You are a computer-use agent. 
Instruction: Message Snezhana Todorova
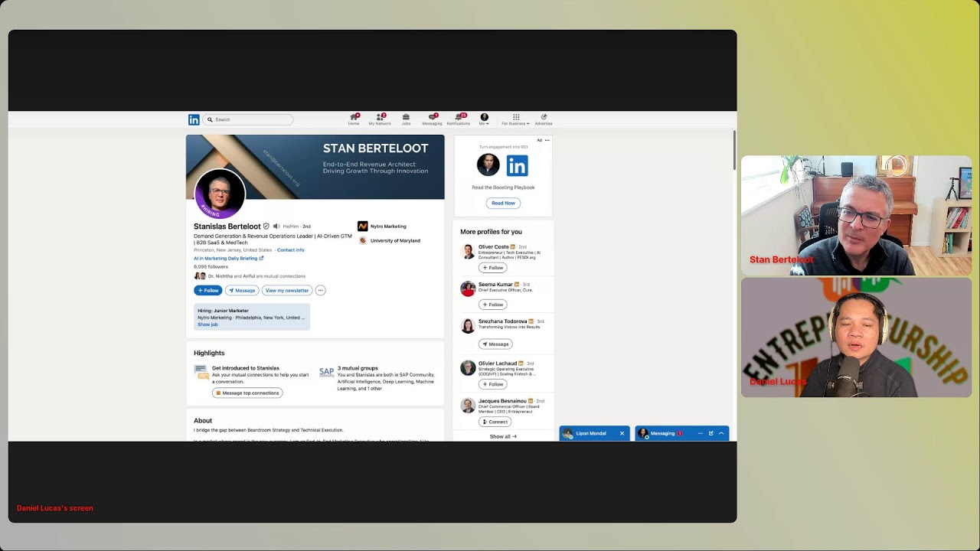(495, 344)
